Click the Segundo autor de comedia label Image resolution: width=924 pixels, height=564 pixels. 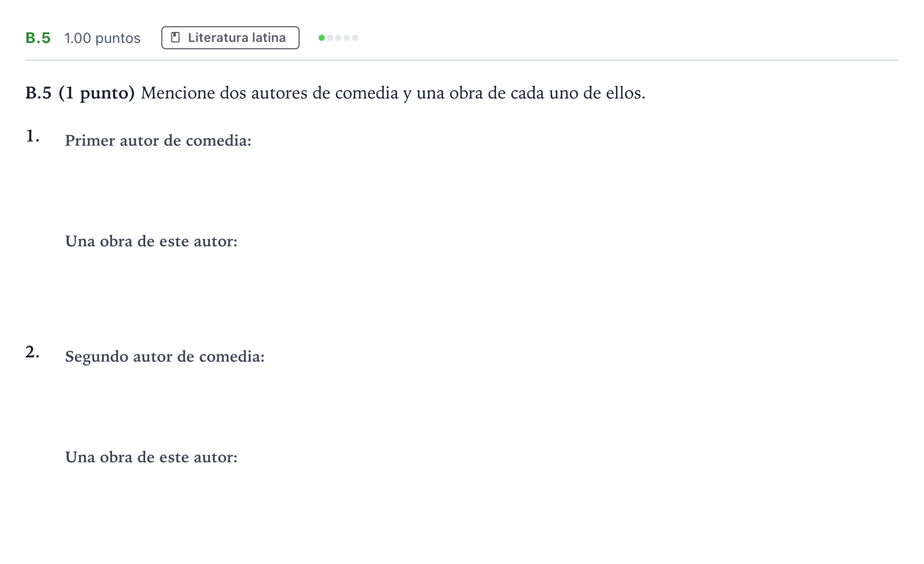165,357
